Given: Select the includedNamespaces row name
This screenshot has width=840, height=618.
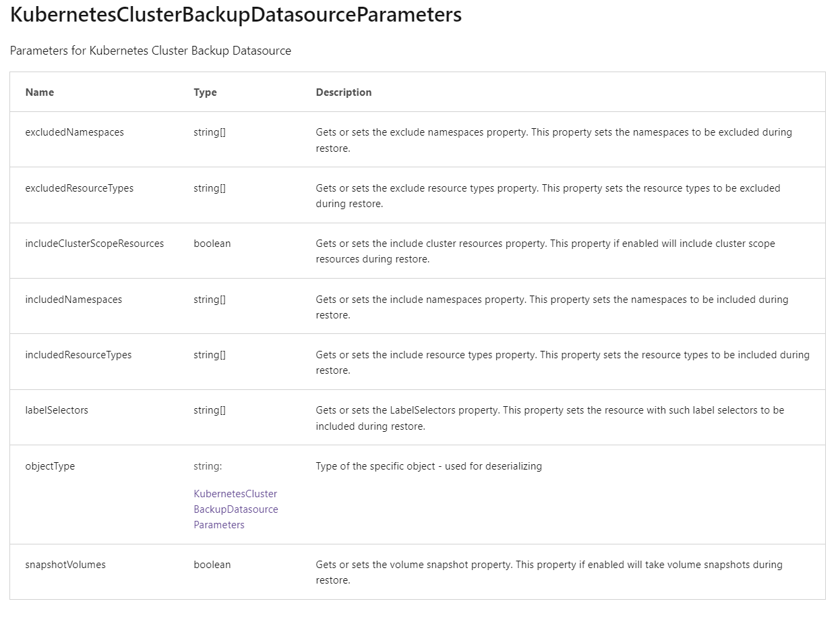Looking at the screenshot, I should pos(73,299).
